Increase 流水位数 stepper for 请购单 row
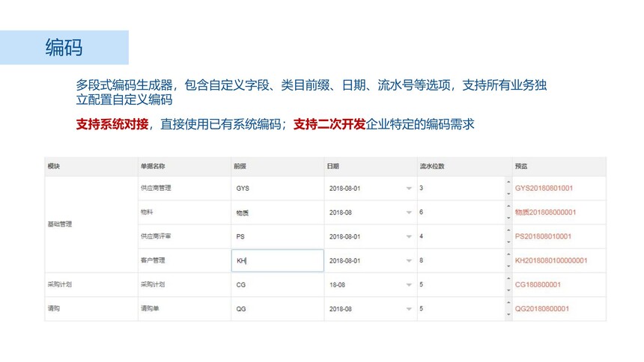The width and height of the screenshot is (644, 362). [x=508, y=303]
